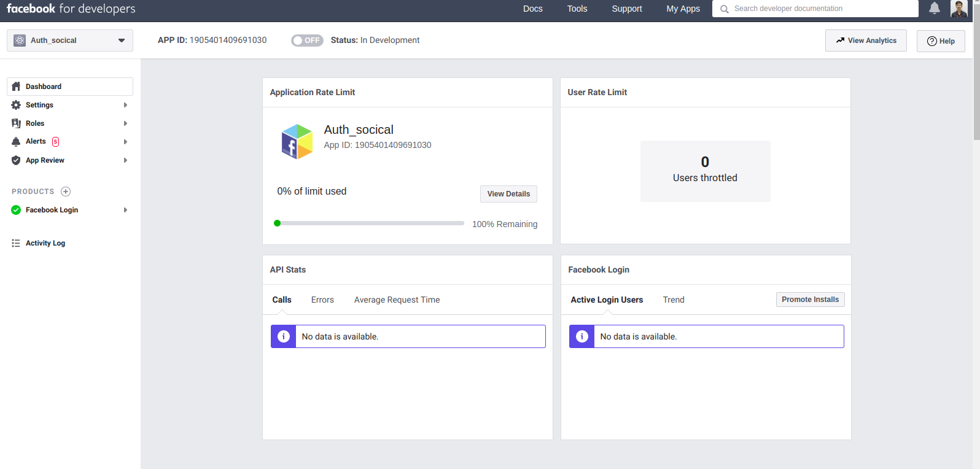Expand the App Review submenu arrow
Image resolution: width=980 pixels, height=469 pixels.
pyautogui.click(x=125, y=160)
